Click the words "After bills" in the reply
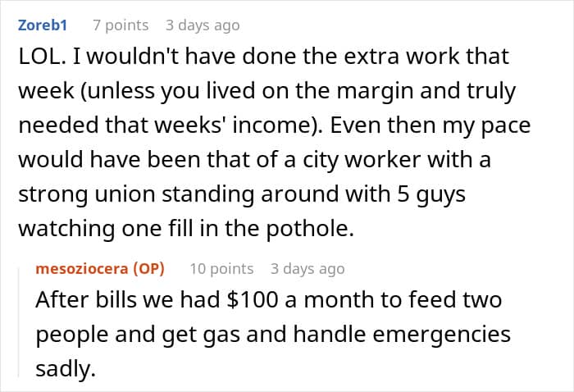The image size is (574, 392). (80, 299)
